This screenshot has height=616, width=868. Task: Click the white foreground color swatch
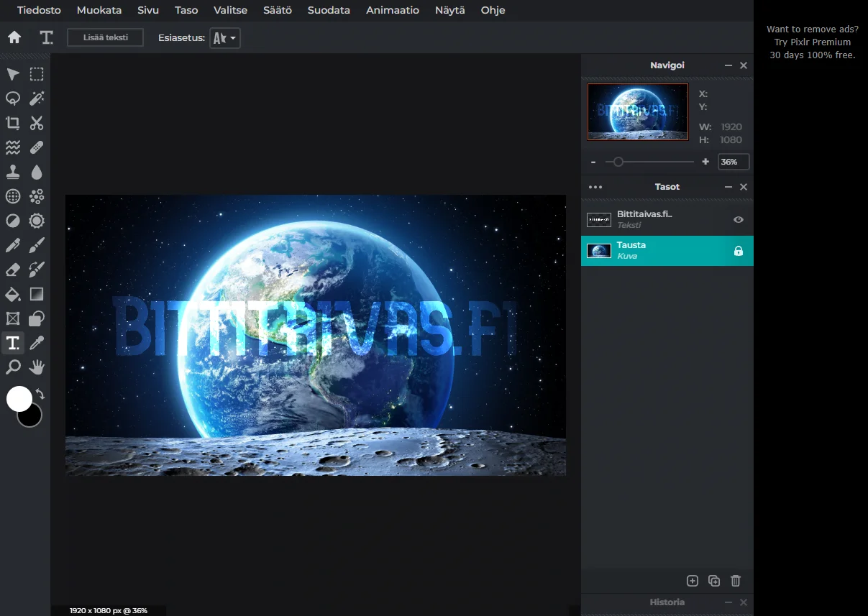tap(18, 397)
